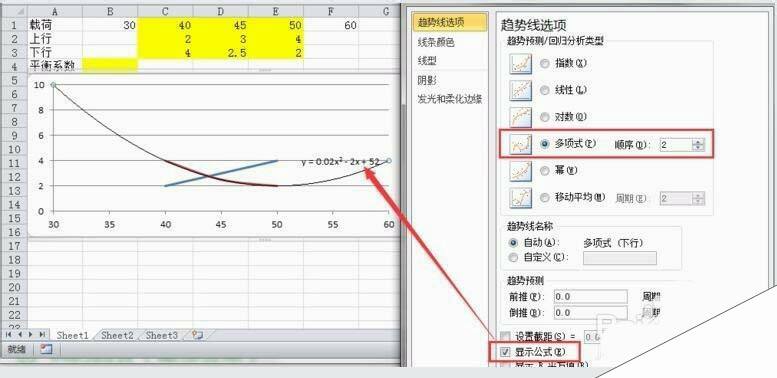
Task: Click the logarithmic trendline type icon
Action: [520, 117]
